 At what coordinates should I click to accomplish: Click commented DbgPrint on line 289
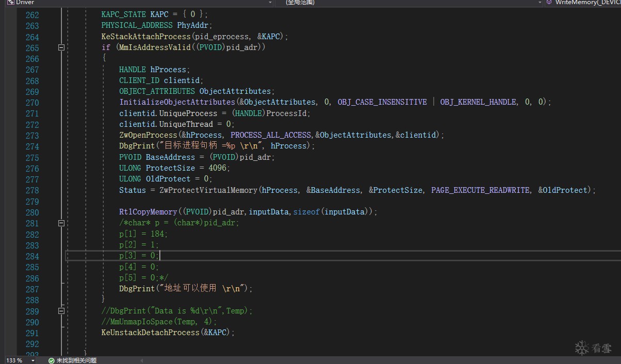177,311
